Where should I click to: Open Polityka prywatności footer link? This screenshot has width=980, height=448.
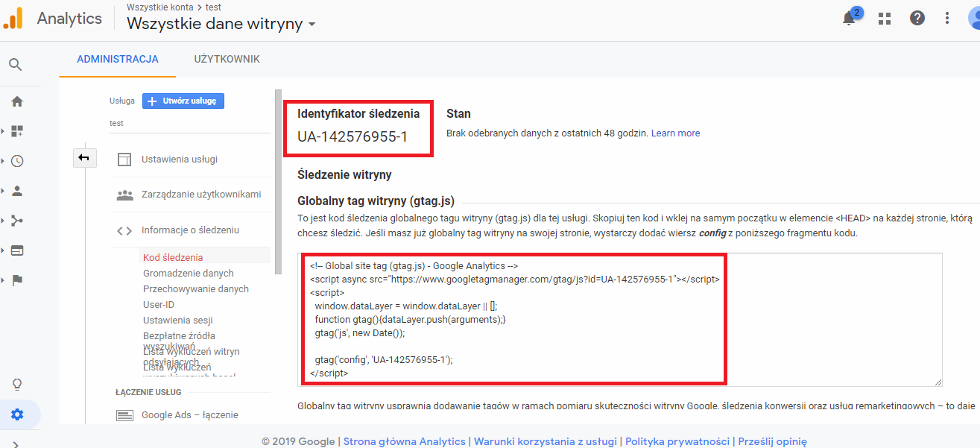coord(677,441)
